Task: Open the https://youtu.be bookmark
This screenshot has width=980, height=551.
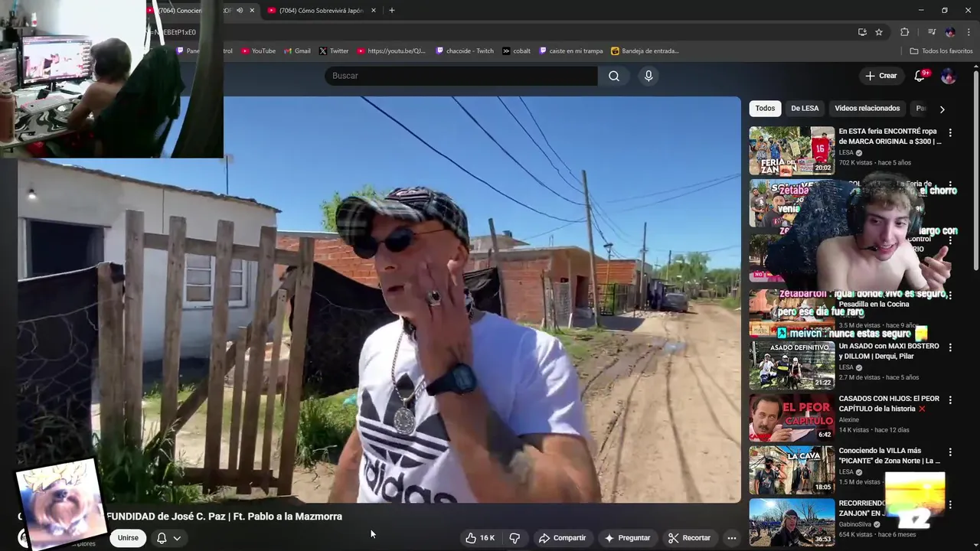Action: click(x=391, y=51)
